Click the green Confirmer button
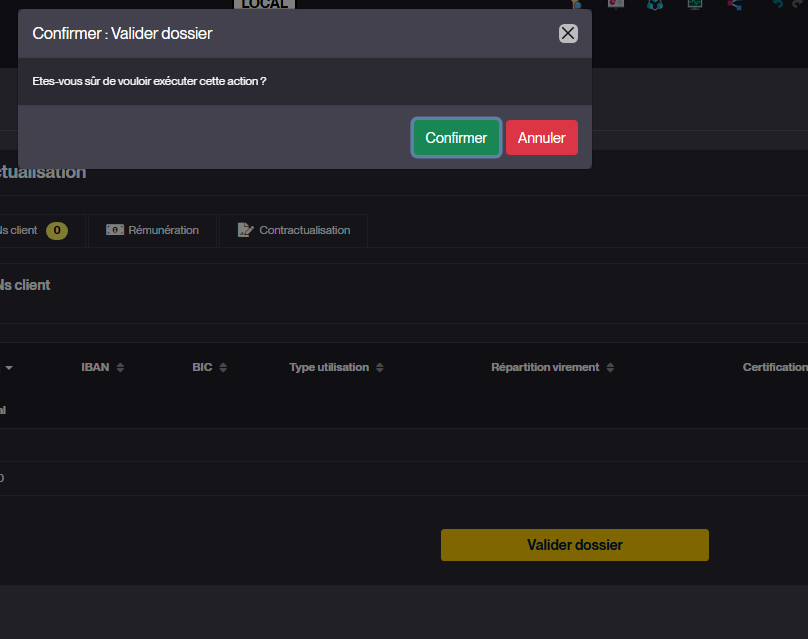Screen dimensions: 808x639 coord(456,138)
